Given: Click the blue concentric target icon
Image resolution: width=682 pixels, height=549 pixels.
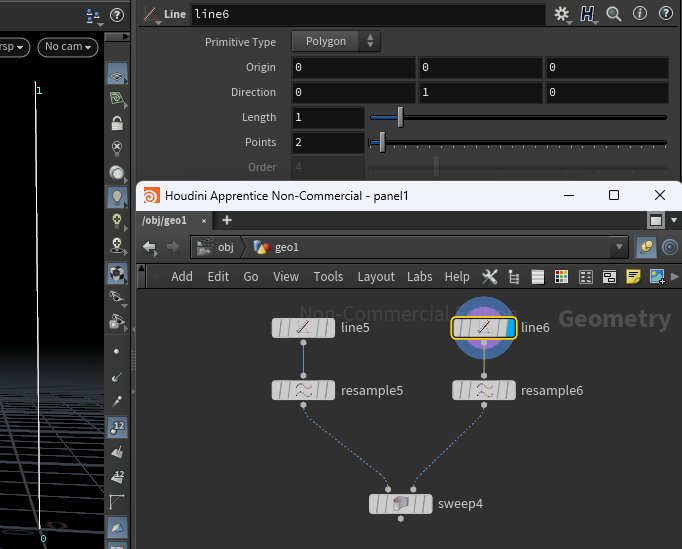Looking at the screenshot, I should pos(670,247).
